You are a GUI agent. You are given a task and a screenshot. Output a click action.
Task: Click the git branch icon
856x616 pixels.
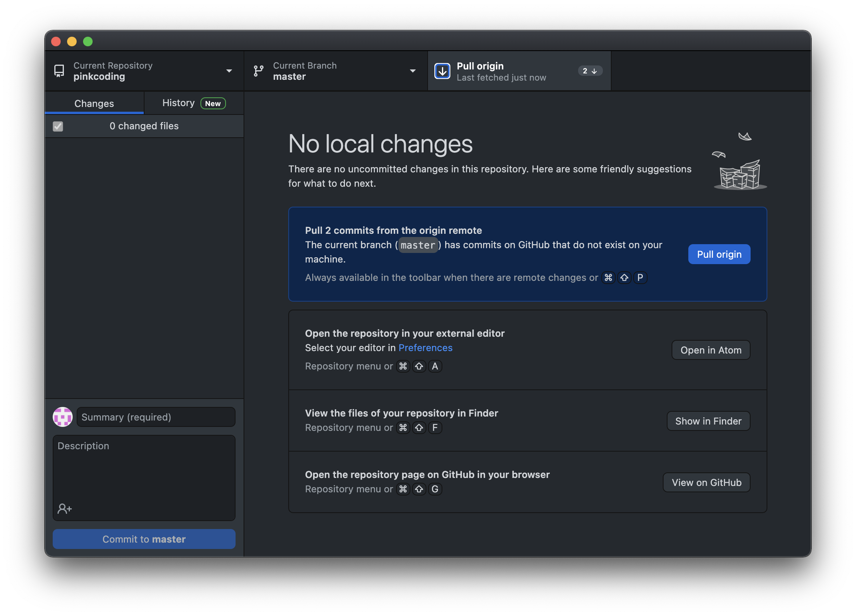coord(259,71)
